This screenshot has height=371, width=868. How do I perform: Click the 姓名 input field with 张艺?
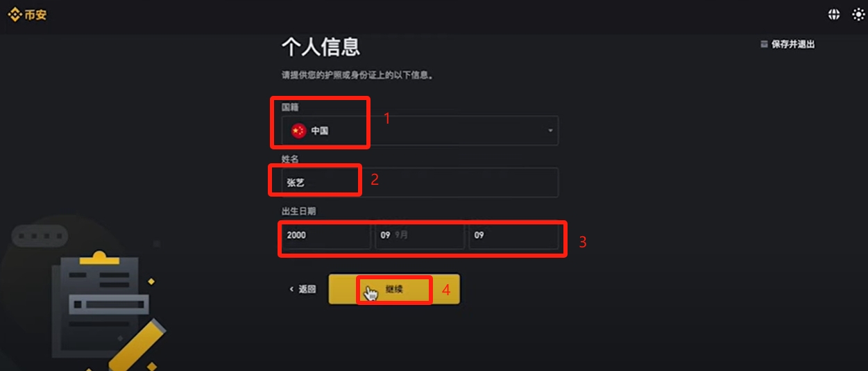pos(420,182)
